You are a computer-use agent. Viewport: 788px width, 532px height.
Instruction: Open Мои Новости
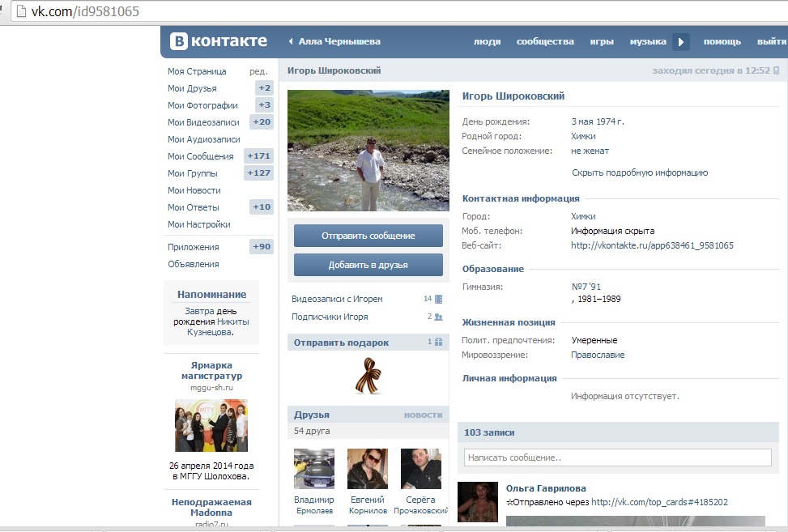[x=194, y=191]
